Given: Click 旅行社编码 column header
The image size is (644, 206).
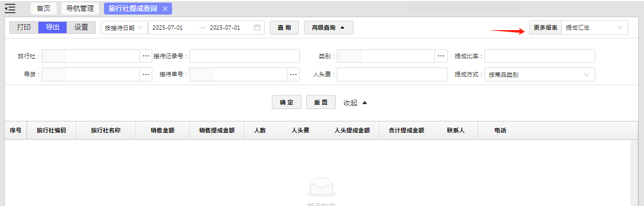Looking at the screenshot, I should point(51,131).
